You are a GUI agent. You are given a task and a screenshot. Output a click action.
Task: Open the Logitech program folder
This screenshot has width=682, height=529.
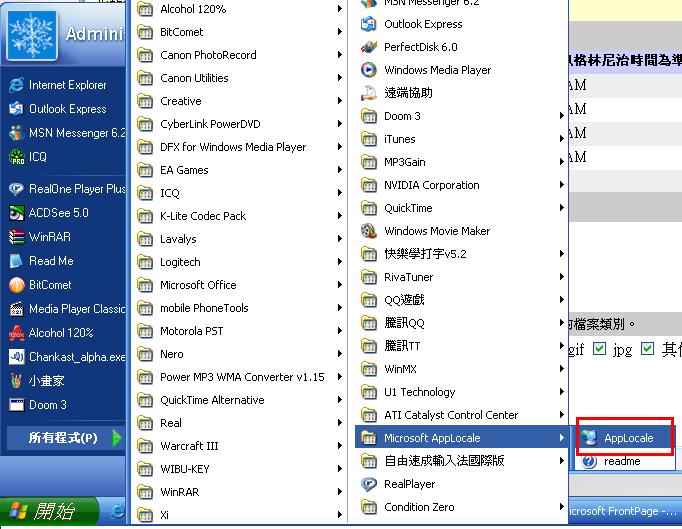click(239, 262)
